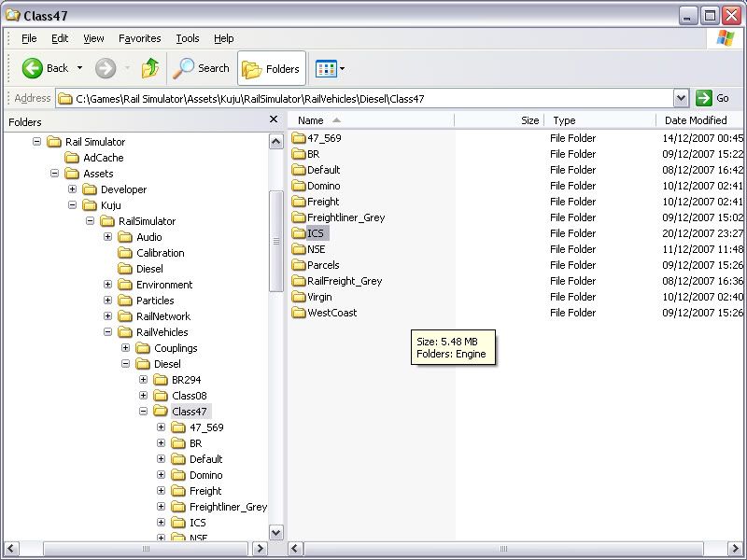Image resolution: width=747 pixels, height=560 pixels.
Task: Open the Views icon menu
Action: tap(326, 68)
